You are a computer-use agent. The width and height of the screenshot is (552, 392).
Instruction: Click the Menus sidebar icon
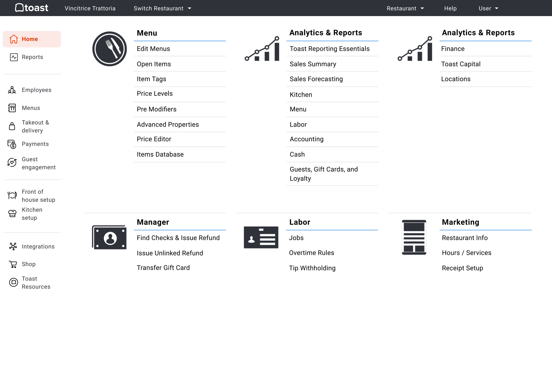tap(12, 108)
